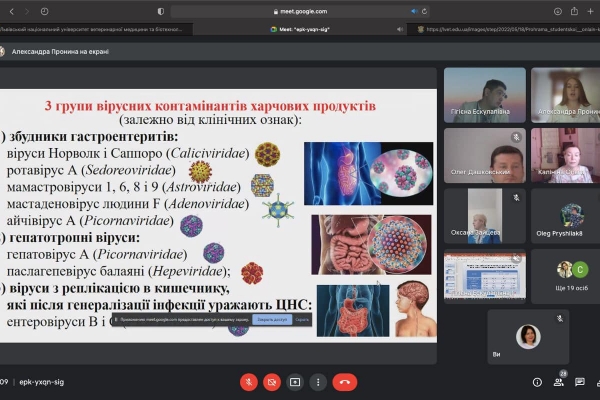
Task: Click the гепатовірус А (Picornaviridae) line on the slide
Action: tap(97, 255)
